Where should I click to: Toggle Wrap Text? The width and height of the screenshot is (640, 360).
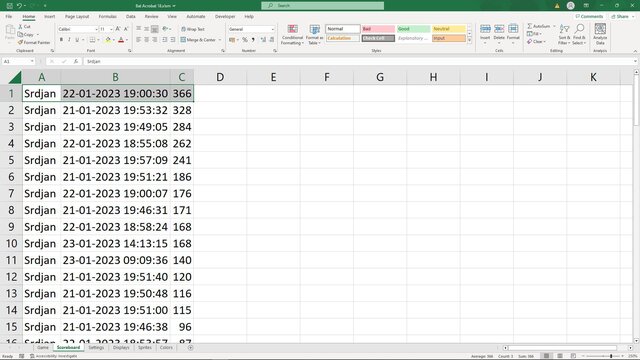(193, 29)
